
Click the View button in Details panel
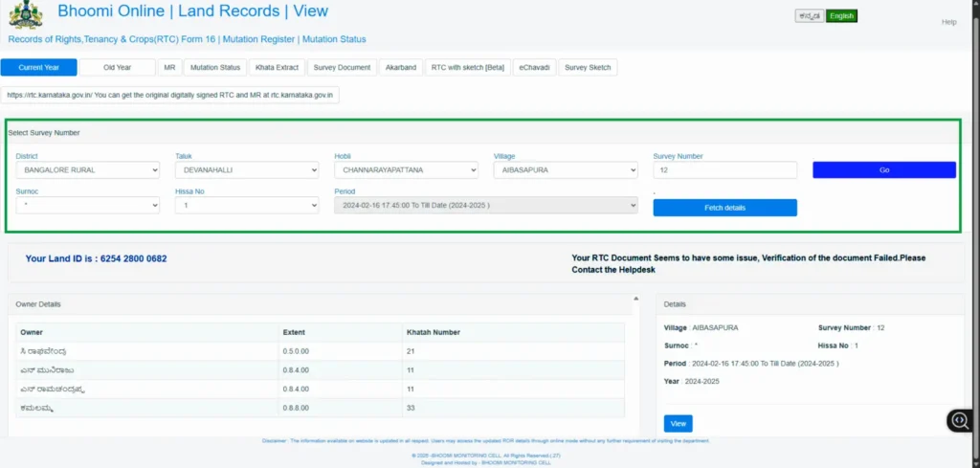[x=679, y=424]
